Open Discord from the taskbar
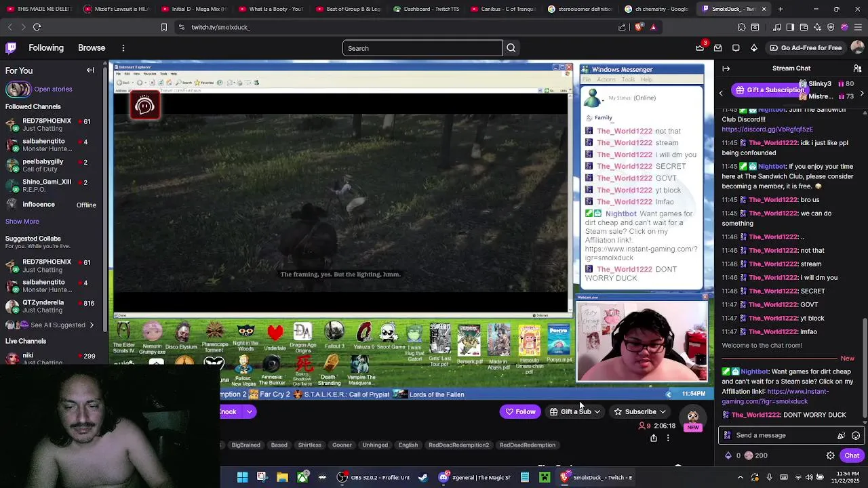The height and width of the screenshot is (488, 868). [x=473, y=477]
